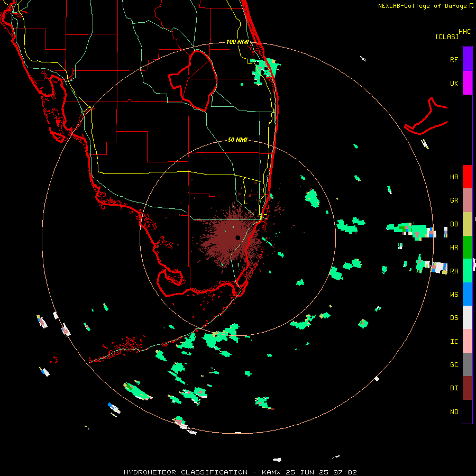This screenshot has height=476, width=476.
Task: Select the GC gray legend swatch
Action: click(x=467, y=364)
